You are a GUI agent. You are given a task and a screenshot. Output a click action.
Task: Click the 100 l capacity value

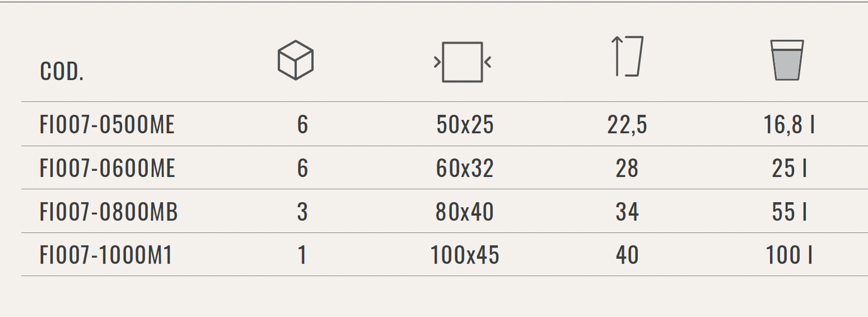pyautogui.click(x=789, y=255)
